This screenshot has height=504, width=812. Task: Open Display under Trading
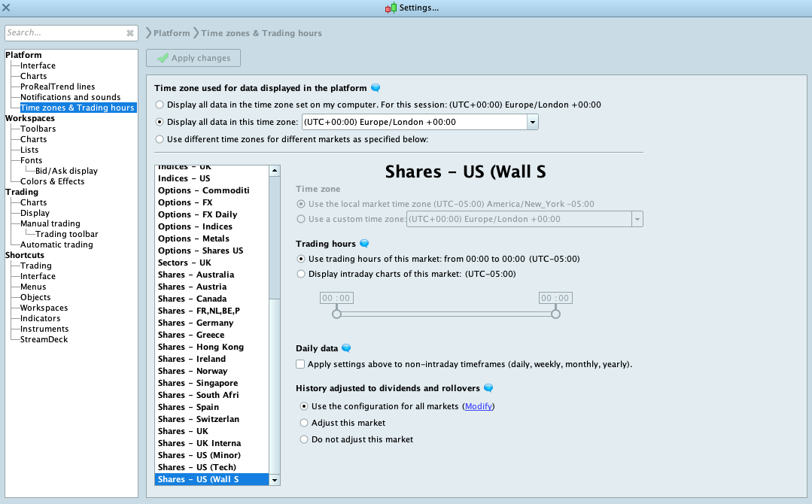pyautogui.click(x=35, y=213)
